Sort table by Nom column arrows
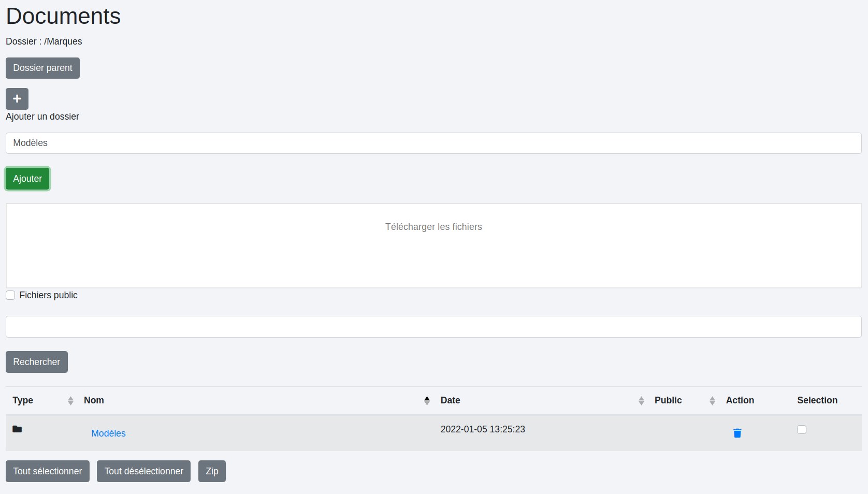 coord(427,400)
